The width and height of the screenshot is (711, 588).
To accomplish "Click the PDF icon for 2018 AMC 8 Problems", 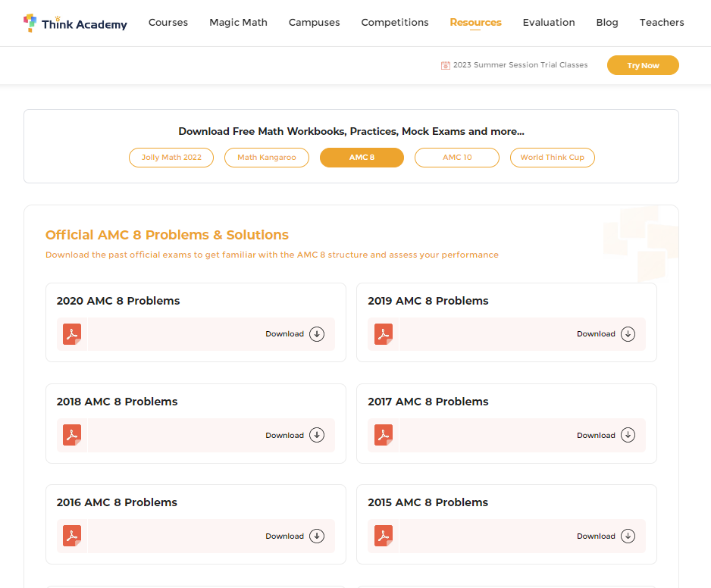I will pos(72,435).
